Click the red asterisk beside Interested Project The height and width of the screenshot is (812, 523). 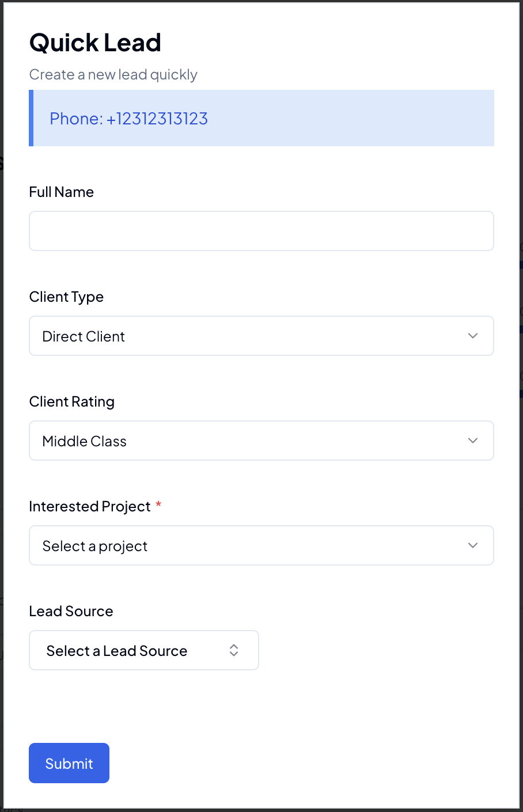coord(158,506)
